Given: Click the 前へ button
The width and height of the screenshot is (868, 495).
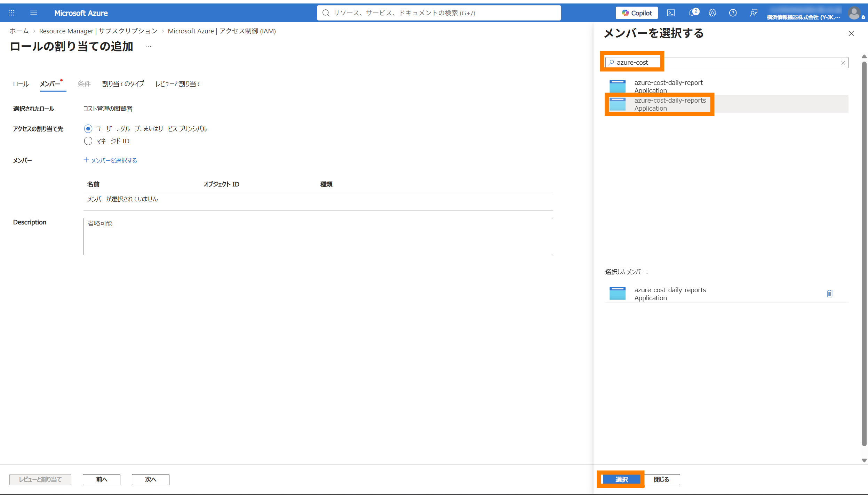Looking at the screenshot, I should (x=102, y=479).
